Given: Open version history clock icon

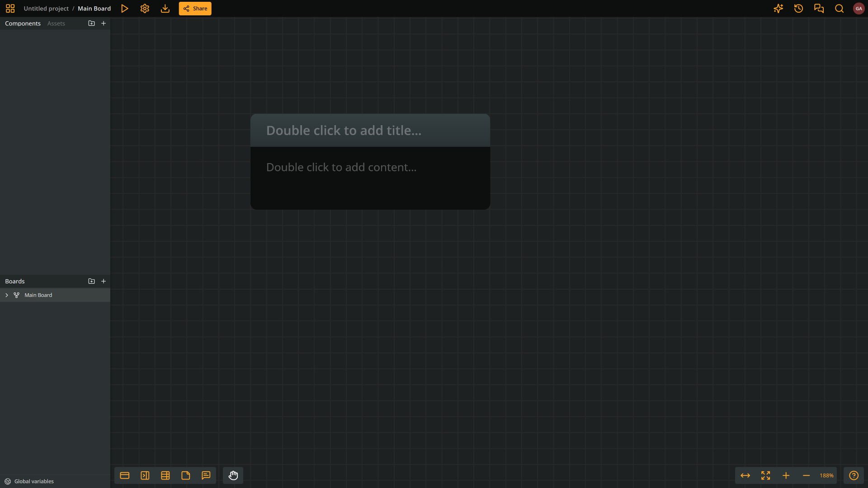Looking at the screenshot, I should click(x=798, y=9).
